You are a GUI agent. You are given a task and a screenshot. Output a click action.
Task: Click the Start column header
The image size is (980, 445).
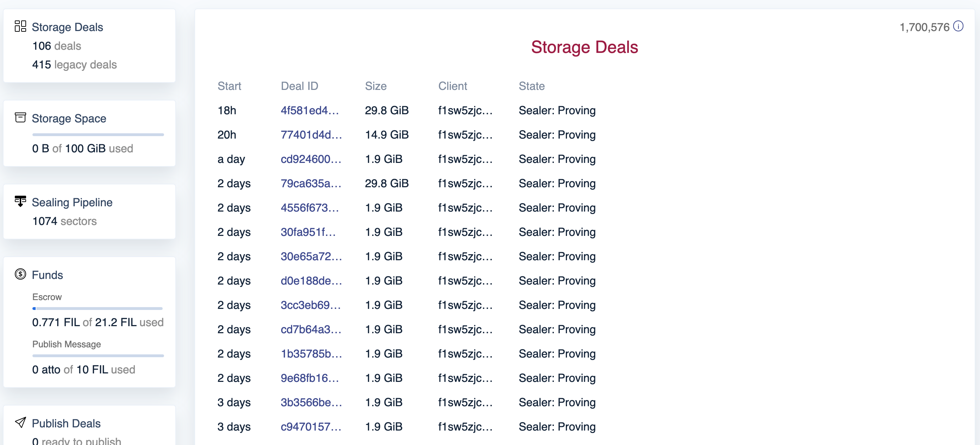(229, 86)
